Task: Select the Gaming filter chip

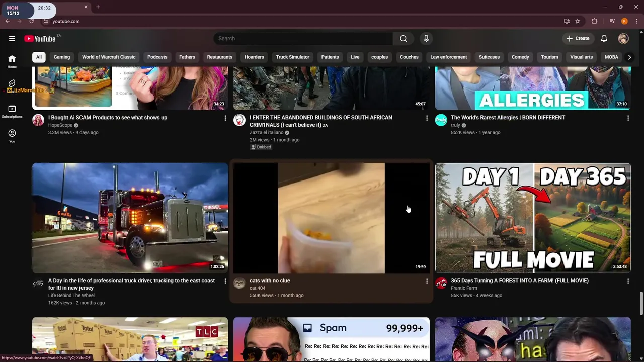Action: point(62,57)
